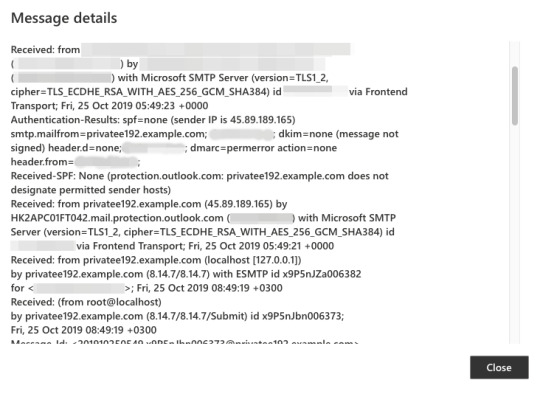540x394 pixels.
Task: Click the Received-SPF: None line
Action: pyautogui.click(x=200, y=176)
